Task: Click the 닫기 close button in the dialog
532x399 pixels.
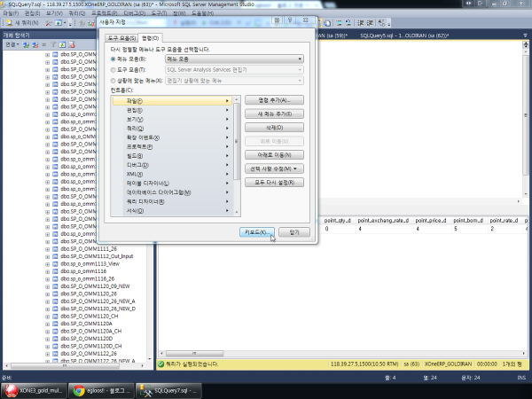Action: pos(294,232)
